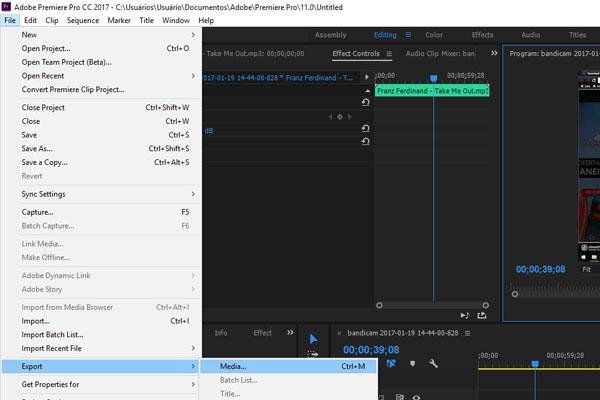Click the export icon in Effect Controls
This screenshot has height=400, width=600.
tap(482, 315)
